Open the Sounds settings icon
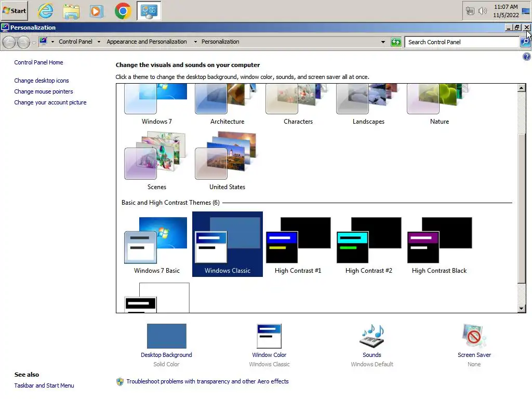 coord(372,336)
